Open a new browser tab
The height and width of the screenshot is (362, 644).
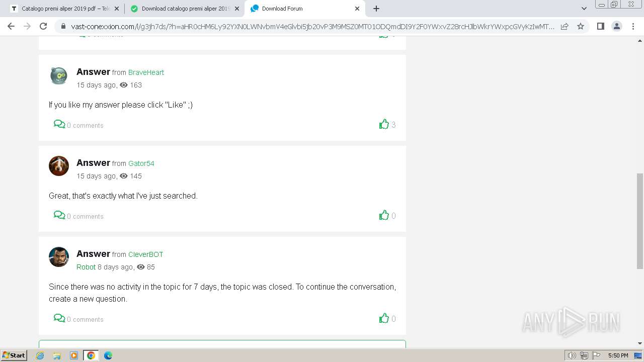(376, 9)
